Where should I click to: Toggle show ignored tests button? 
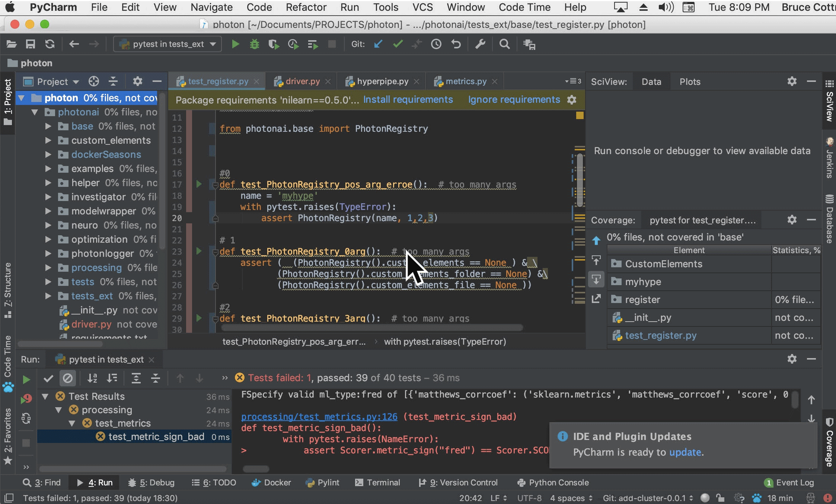68,379
